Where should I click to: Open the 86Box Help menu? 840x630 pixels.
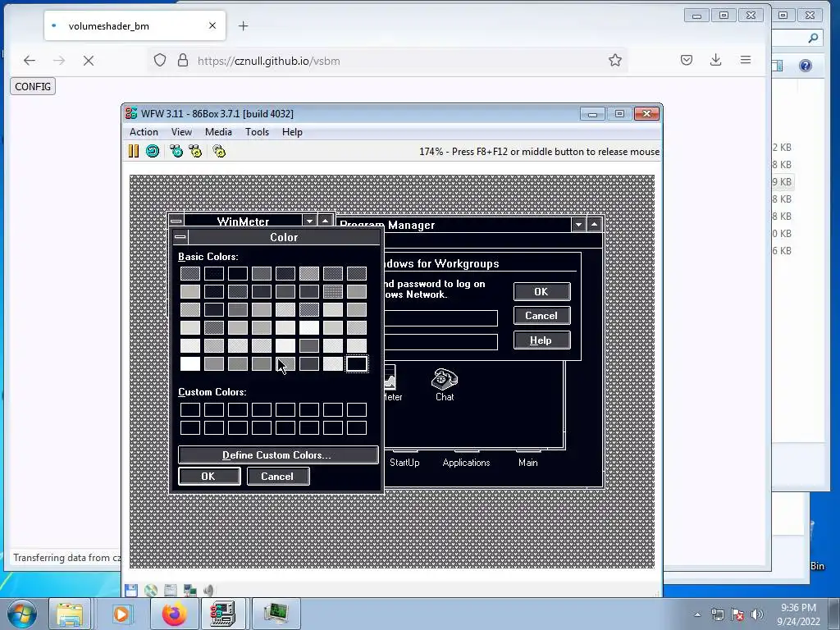[293, 132]
